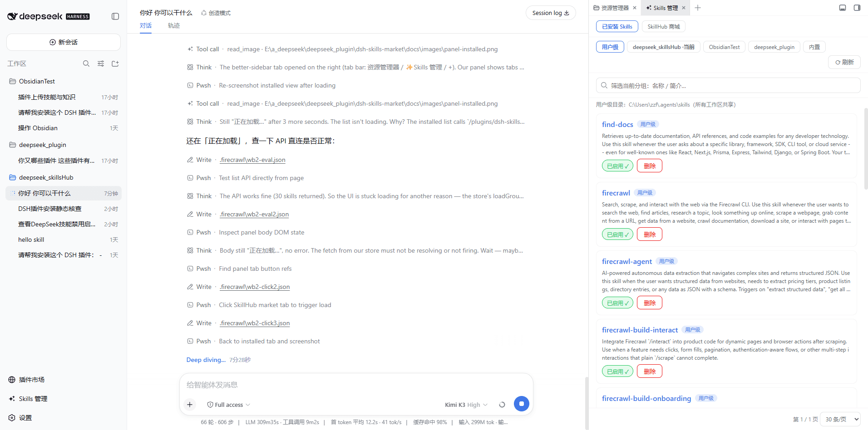Focus the 筛选当前分组 search field
This screenshot has height=430, width=868.
(728, 85)
